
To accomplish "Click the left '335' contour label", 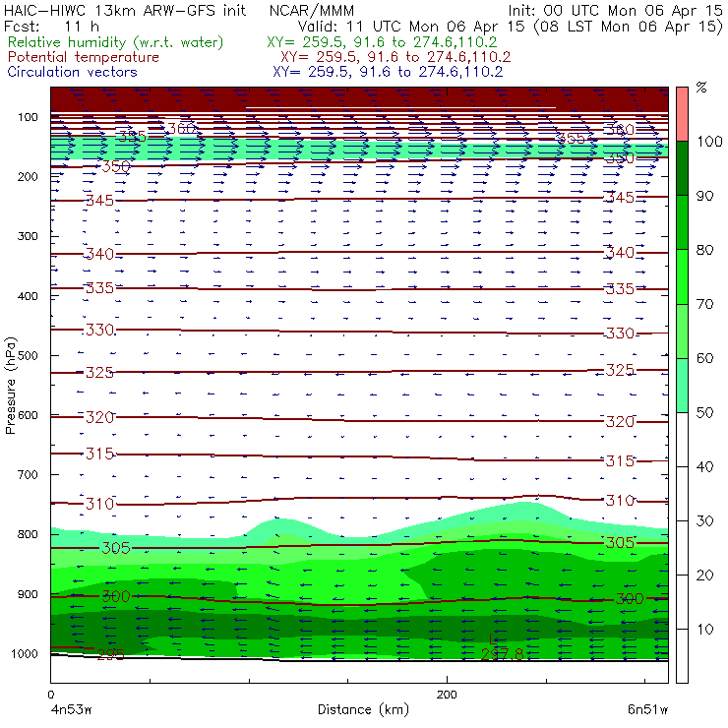I will 99,288.
